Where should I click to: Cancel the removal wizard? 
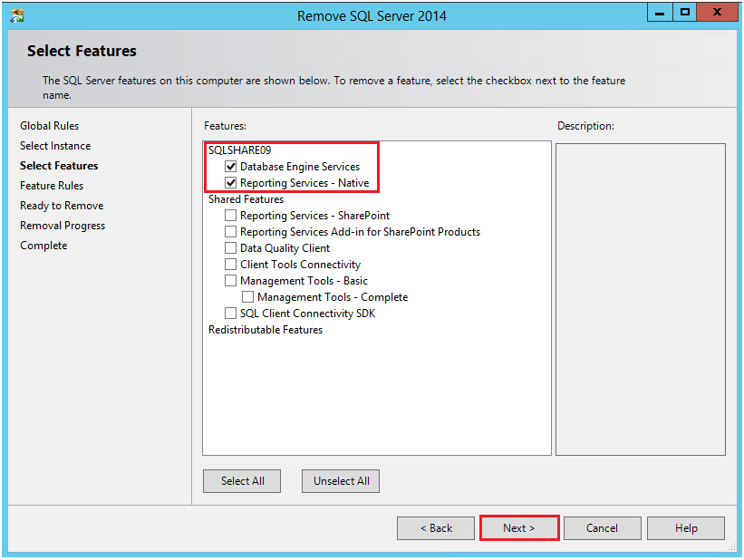pyautogui.click(x=602, y=528)
